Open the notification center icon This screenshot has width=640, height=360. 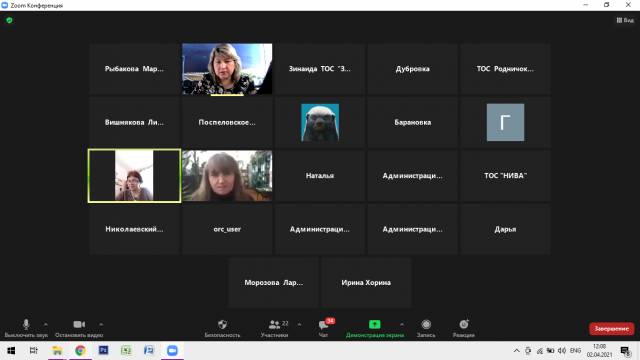tap(625, 351)
